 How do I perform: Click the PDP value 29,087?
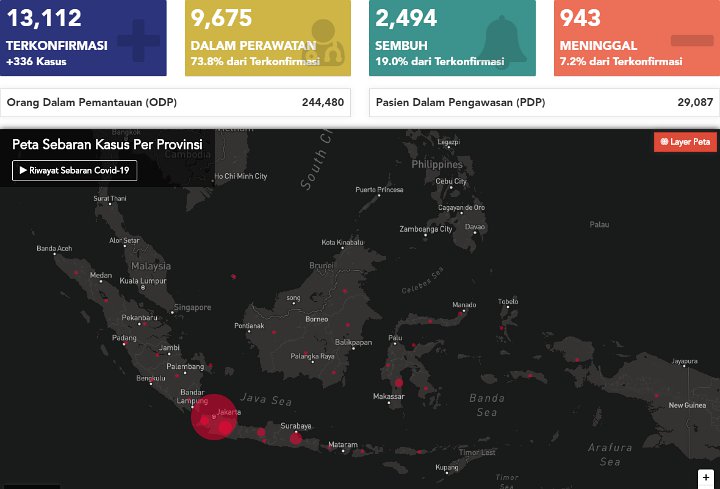coord(695,102)
